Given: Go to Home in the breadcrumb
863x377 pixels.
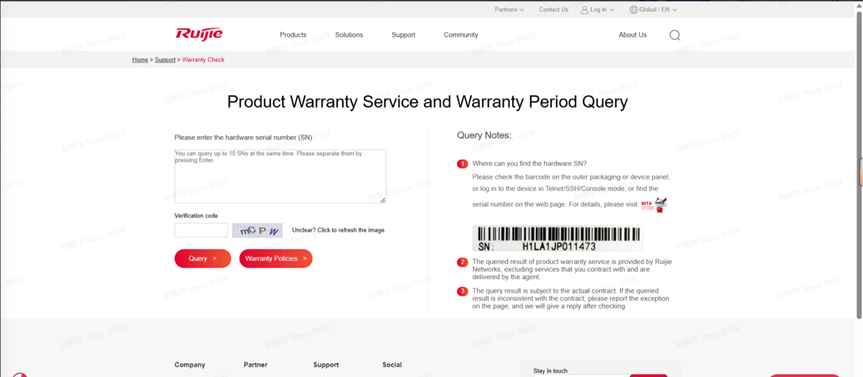Looking at the screenshot, I should (x=140, y=59).
